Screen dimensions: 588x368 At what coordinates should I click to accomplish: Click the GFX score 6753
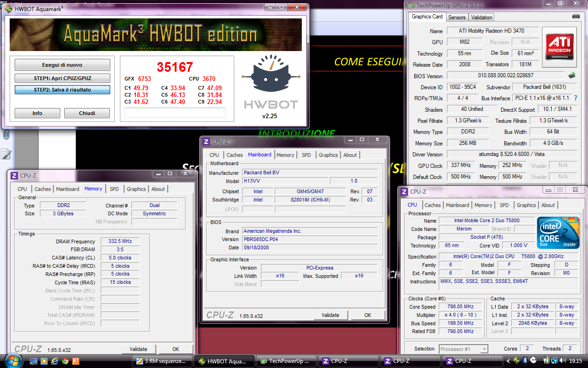145,79
